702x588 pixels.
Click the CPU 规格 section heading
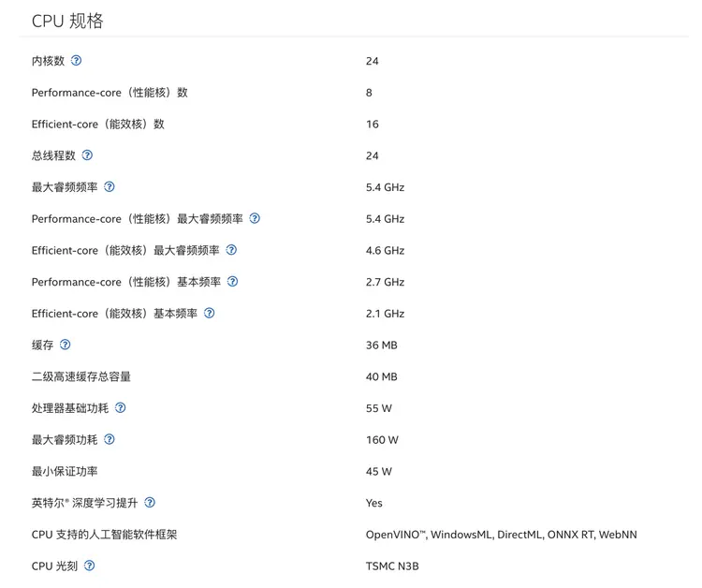[67, 21]
